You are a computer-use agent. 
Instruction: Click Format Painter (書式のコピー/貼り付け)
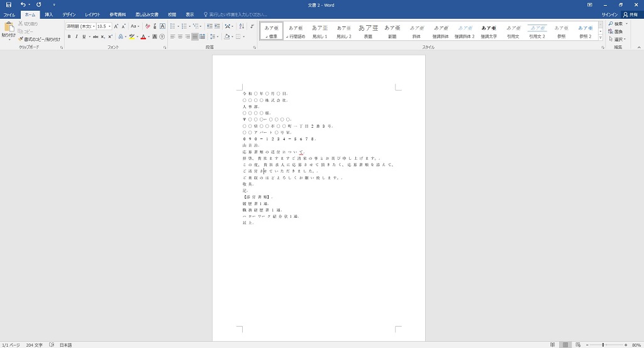coord(40,40)
